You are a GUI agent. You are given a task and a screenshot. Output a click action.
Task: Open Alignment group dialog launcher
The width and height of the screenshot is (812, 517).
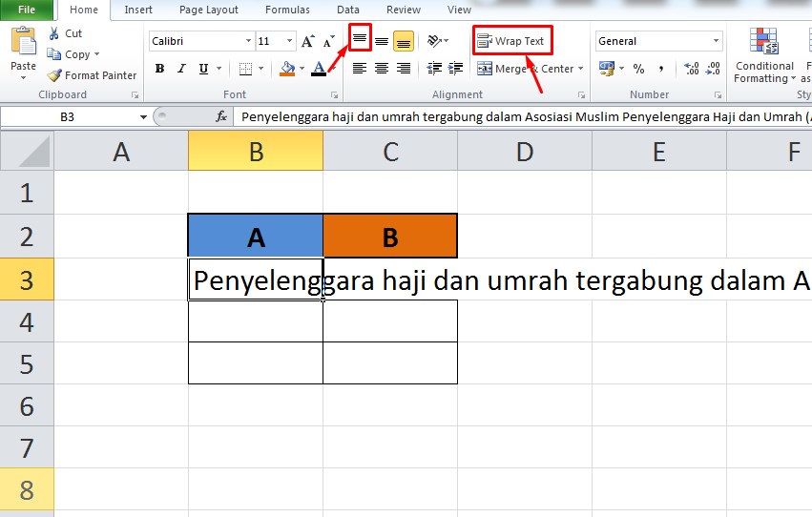pyautogui.click(x=581, y=95)
